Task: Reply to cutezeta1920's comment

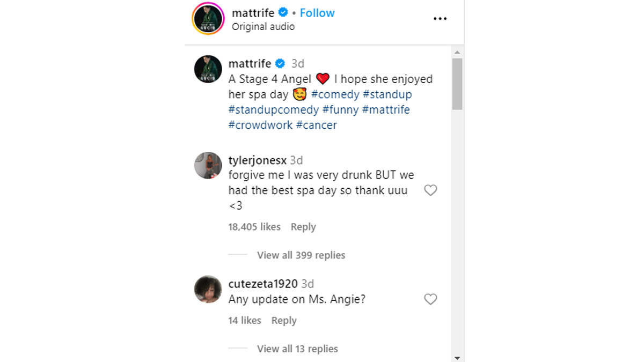Action: click(x=284, y=320)
